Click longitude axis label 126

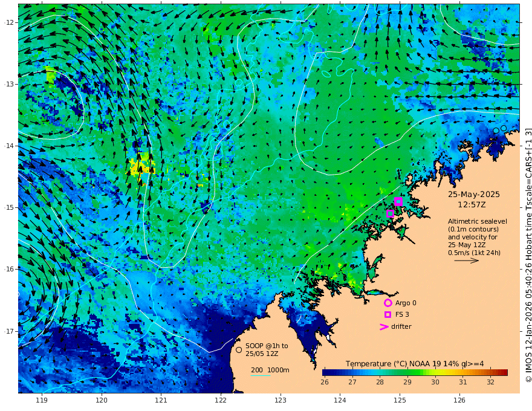point(459,400)
